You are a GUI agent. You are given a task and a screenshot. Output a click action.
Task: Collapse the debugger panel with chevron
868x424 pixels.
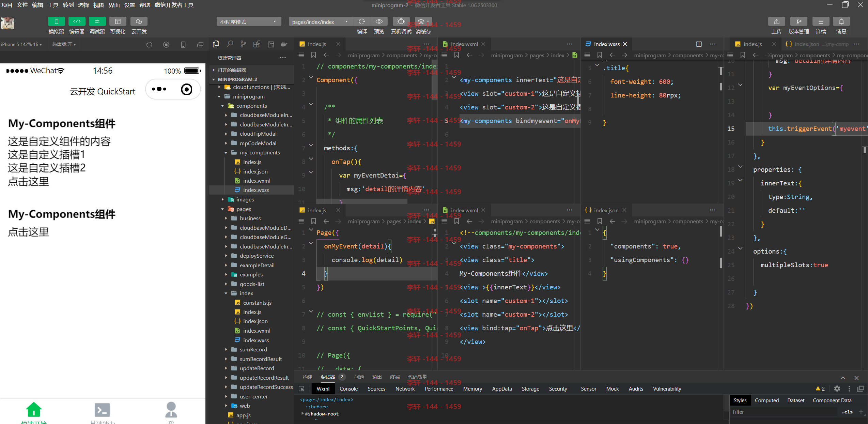(x=842, y=378)
